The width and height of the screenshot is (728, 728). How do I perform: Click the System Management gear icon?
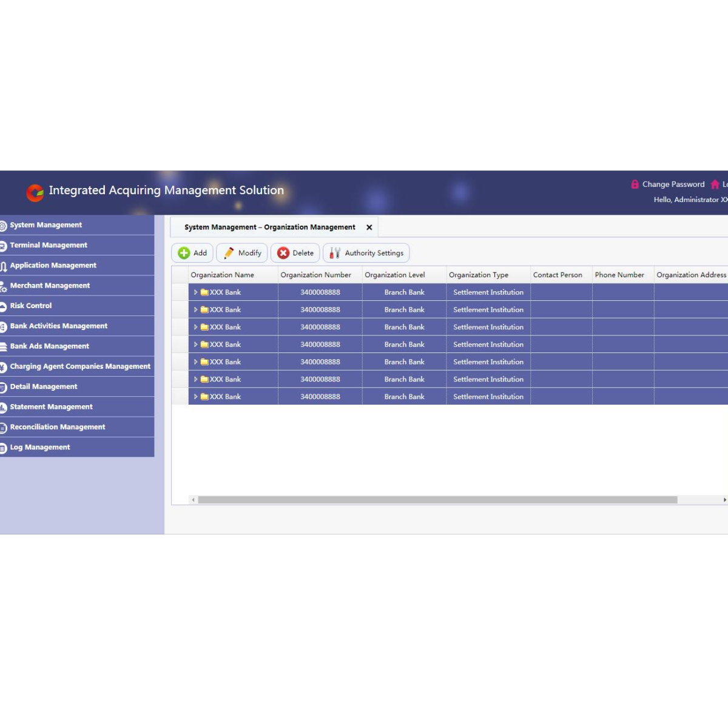4,225
